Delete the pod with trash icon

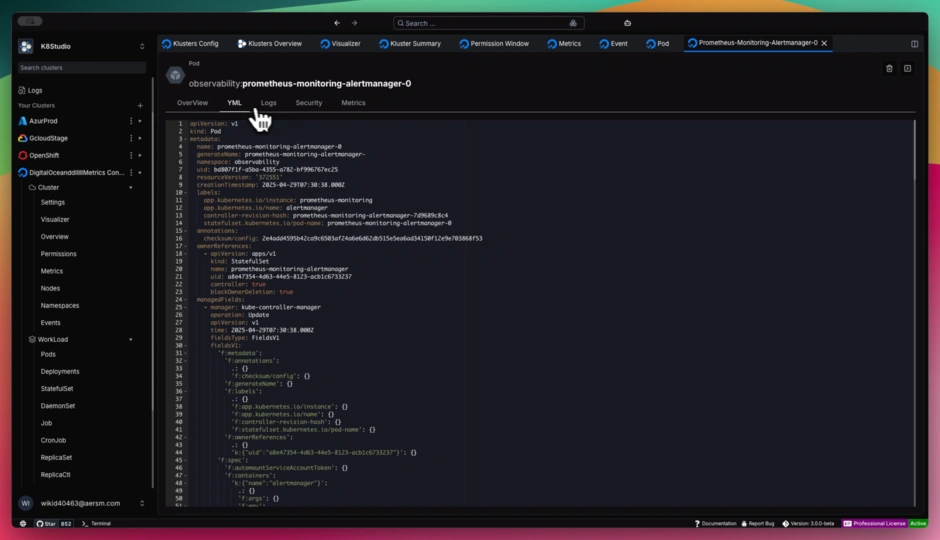pos(890,69)
